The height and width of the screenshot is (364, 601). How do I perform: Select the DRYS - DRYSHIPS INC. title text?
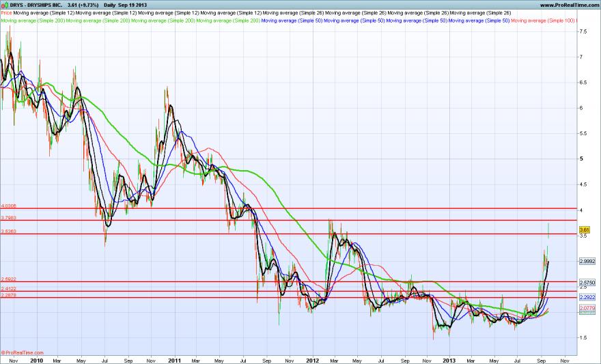click(x=36, y=5)
